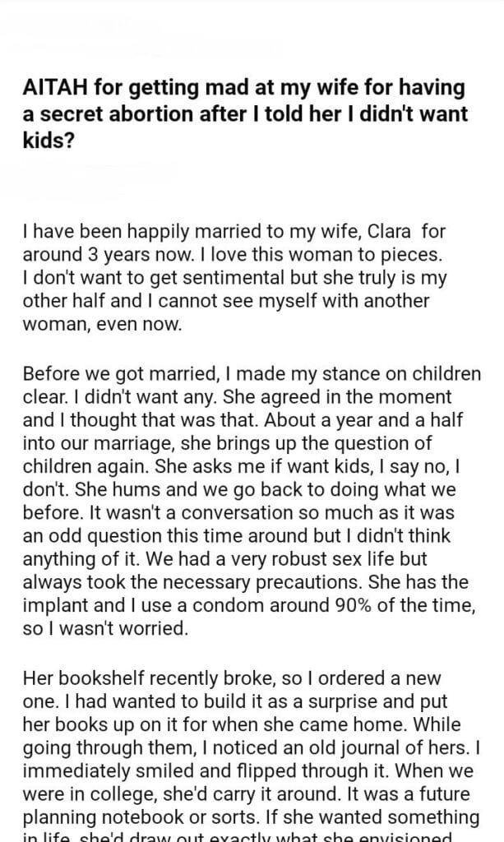Click the line starting "Before we got married"
This screenshot has width=504, height=842.
252,373
